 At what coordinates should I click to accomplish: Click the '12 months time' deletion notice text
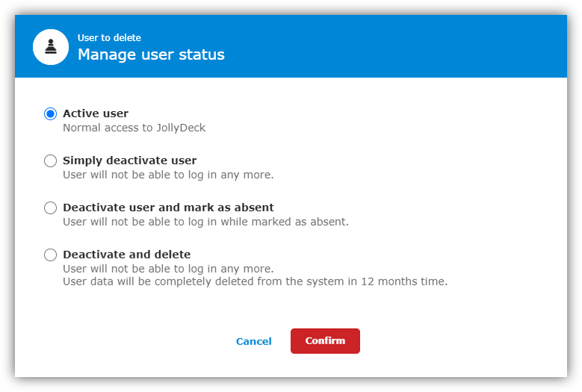[x=255, y=281]
